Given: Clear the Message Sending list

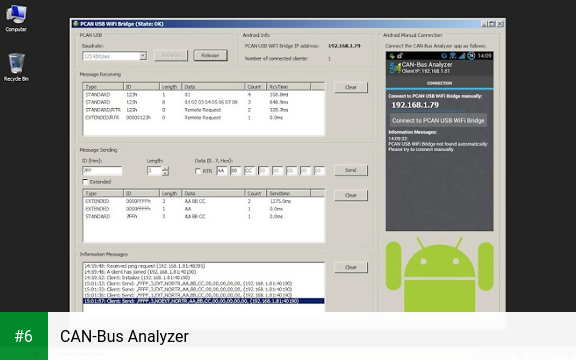Looking at the screenshot, I should click(351, 195).
